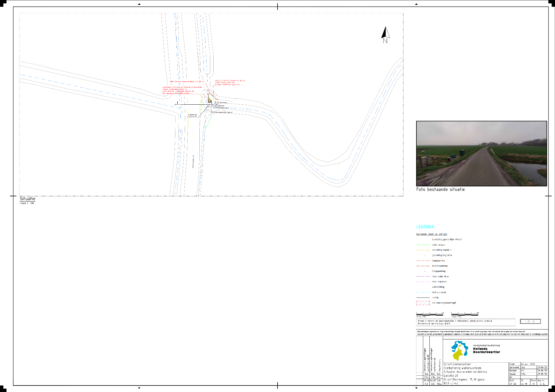Select 'Situatie, doorsneden en details' line
Image resolution: width=555 pixels, height=392 pixels.
pos(465,372)
